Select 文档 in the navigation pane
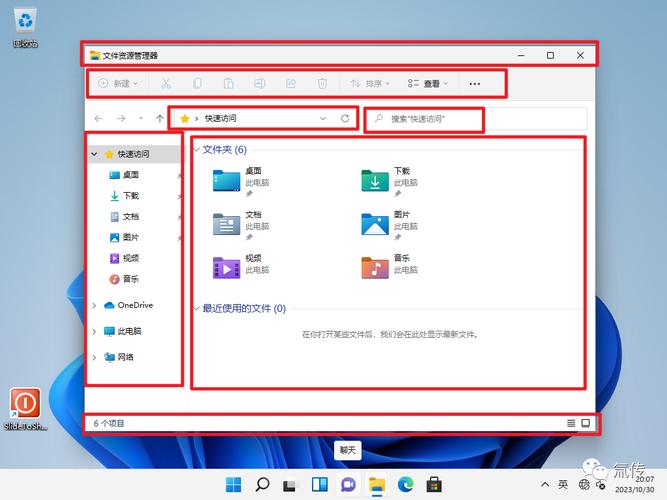Viewport: 667px width, 500px height. pos(131,217)
